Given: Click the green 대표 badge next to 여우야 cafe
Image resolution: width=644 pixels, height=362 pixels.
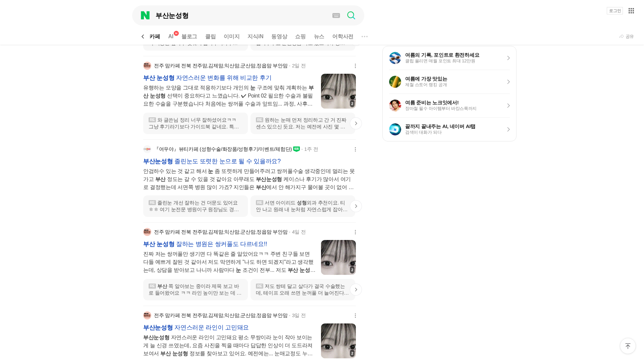Looking at the screenshot, I should tap(297, 149).
